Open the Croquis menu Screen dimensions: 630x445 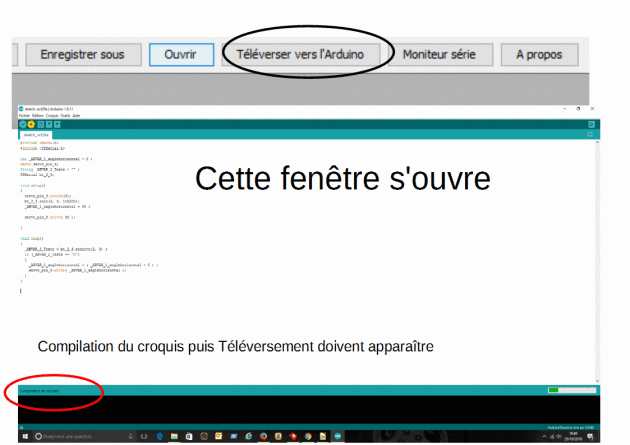(52, 116)
